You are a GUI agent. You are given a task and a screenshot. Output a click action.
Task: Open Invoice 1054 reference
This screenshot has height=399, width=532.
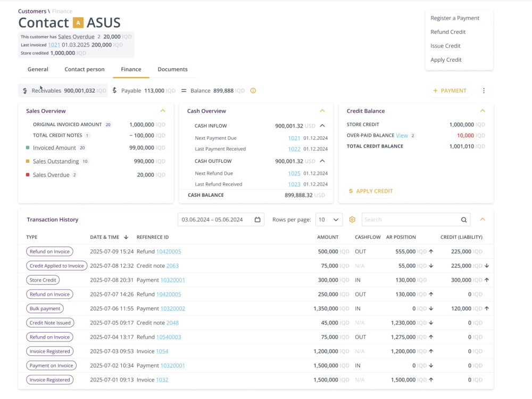point(162,351)
